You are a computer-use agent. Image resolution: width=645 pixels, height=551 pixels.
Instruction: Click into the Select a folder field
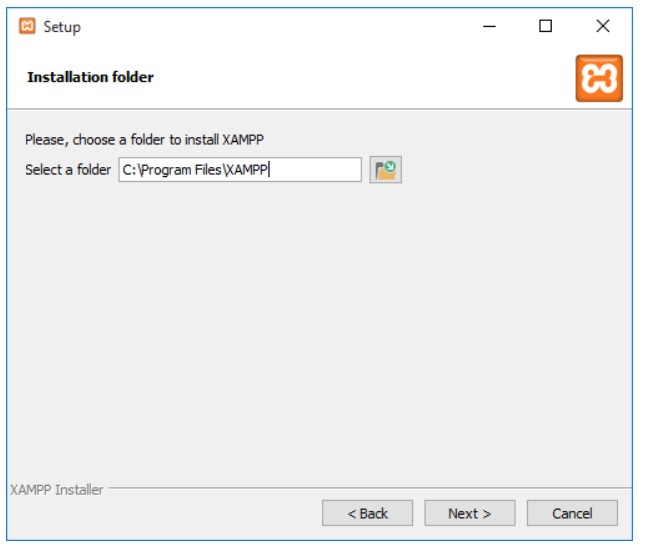pos(242,171)
